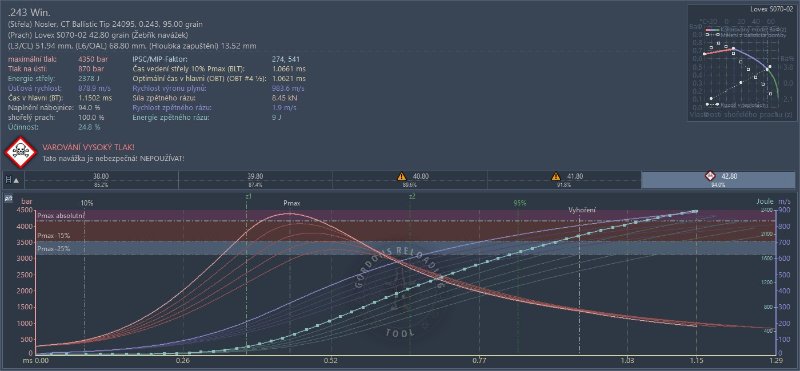Click the Čas v hlavni value 1.1502 ms
Image resolution: width=800 pixels, height=371 pixels.
[x=95, y=97]
